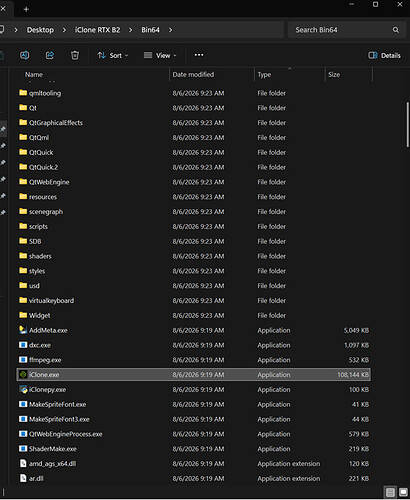Toggle the Details pane button
The image size is (410, 500).
point(384,55)
